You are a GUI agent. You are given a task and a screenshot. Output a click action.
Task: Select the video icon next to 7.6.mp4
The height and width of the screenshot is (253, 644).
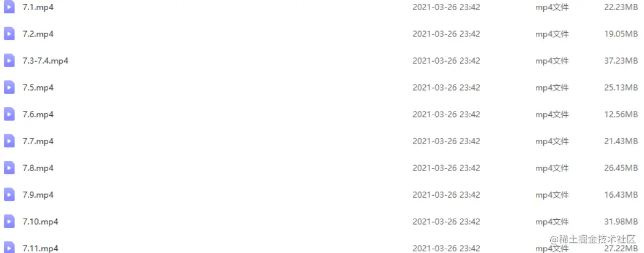tap(9, 114)
